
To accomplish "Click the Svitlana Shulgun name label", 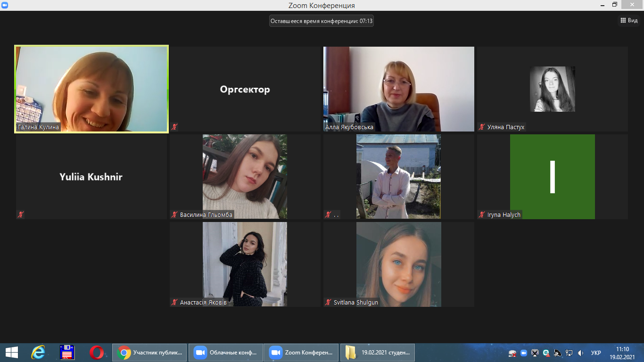I will [x=356, y=303].
